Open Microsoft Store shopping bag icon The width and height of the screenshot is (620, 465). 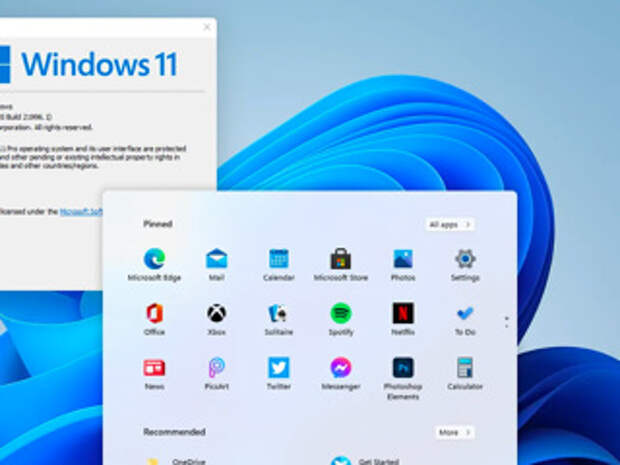tap(340, 259)
